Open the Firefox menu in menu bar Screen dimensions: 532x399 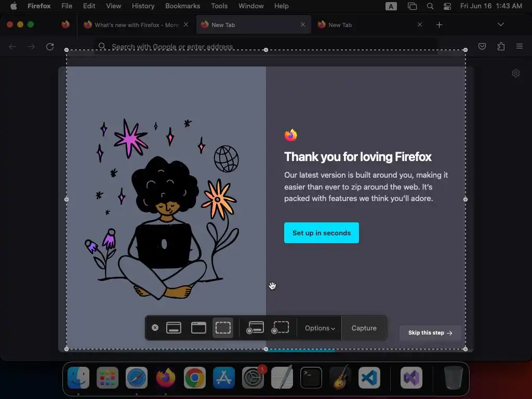[x=39, y=6]
